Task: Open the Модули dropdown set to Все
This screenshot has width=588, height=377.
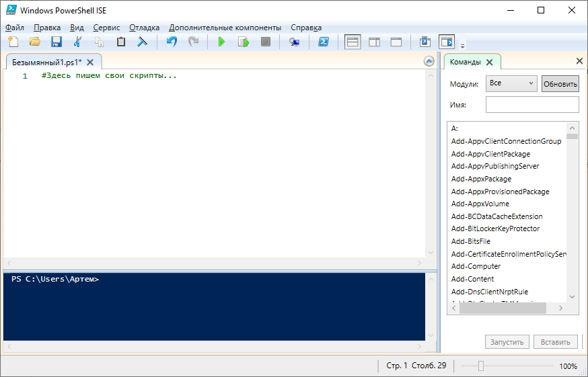Action: pos(511,83)
